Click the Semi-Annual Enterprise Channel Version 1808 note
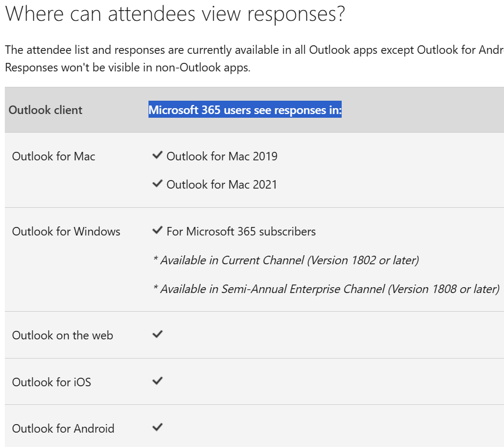This screenshot has width=504, height=447. [326, 289]
